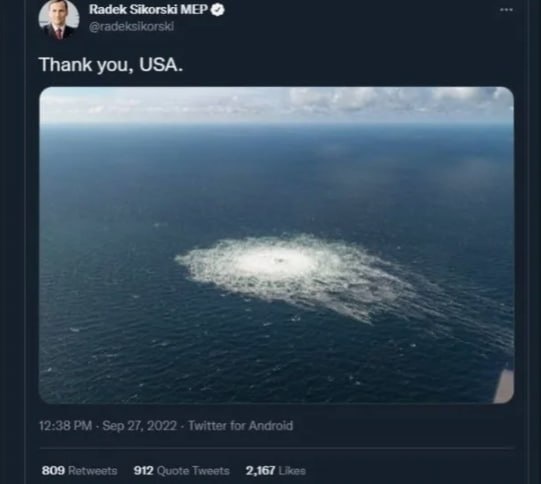Click the white foam circle in photo
Image resolution: width=541 pixels, height=484 pixels.
[x=276, y=260]
